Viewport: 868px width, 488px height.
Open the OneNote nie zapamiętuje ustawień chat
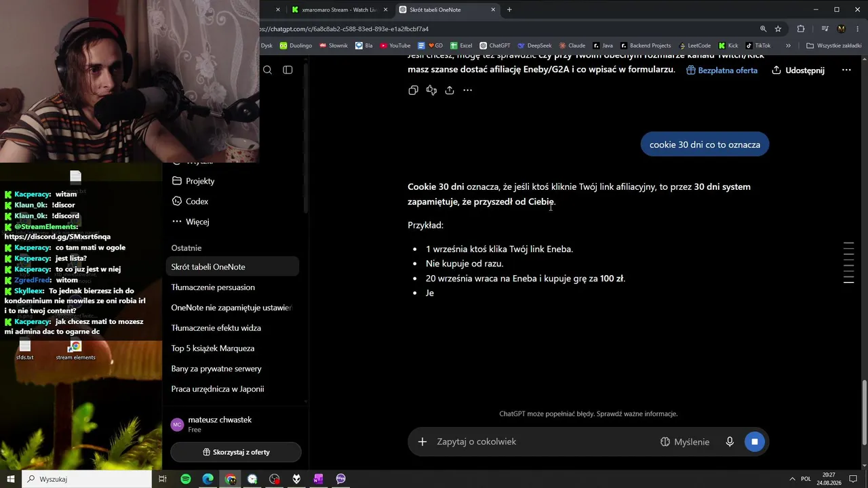click(232, 308)
